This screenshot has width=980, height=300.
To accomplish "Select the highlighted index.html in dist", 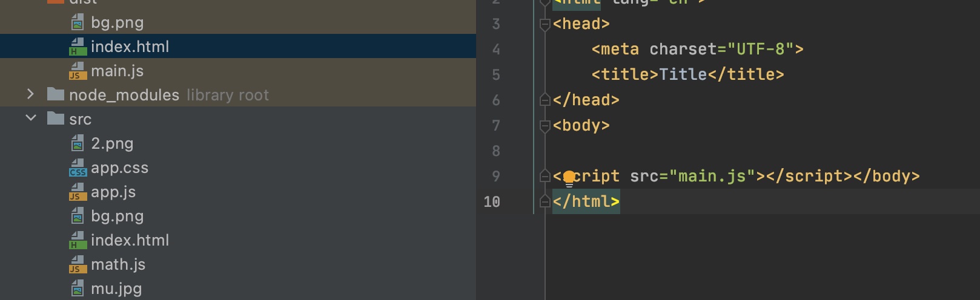I will click(x=238, y=47).
